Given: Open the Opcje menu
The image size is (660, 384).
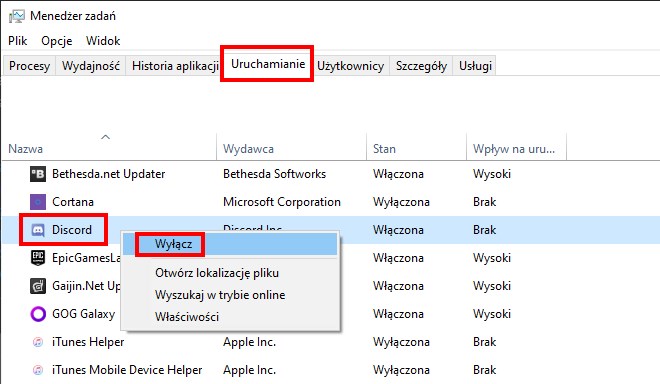Looking at the screenshot, I should click(57, 41).
